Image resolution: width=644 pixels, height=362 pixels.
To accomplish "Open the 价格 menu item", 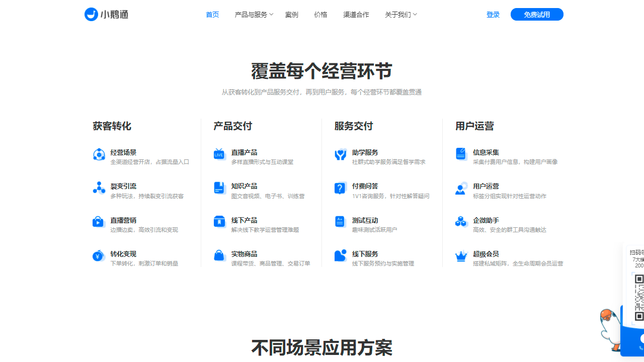I will [x=320, y=15].
